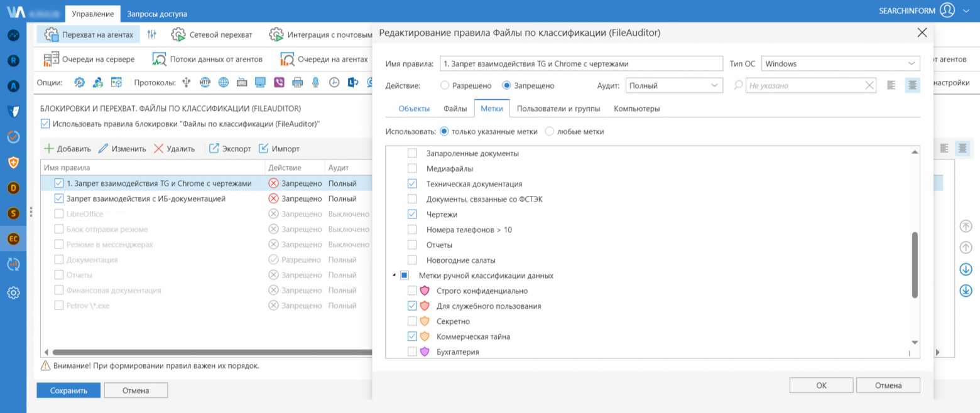The width and height of the screenshot is (980, 413).
Task: Collapse the 'Метки ручной классификации данных' group
Action: coord(394,276)
